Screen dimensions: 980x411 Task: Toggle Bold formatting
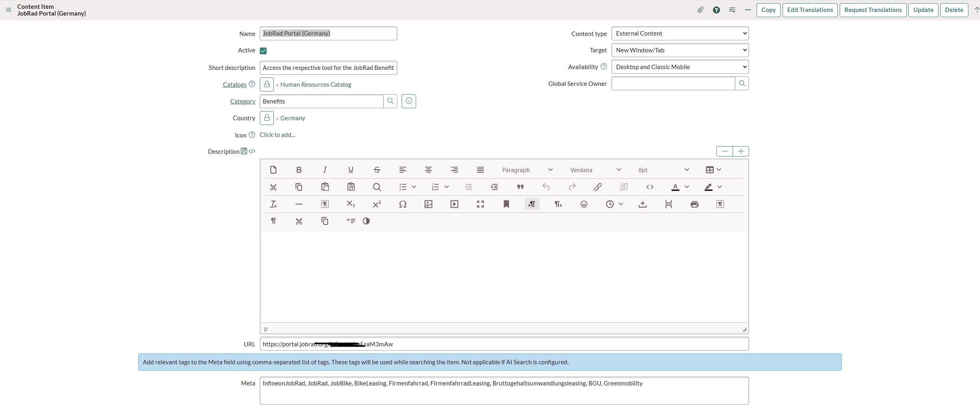point(299,170)
